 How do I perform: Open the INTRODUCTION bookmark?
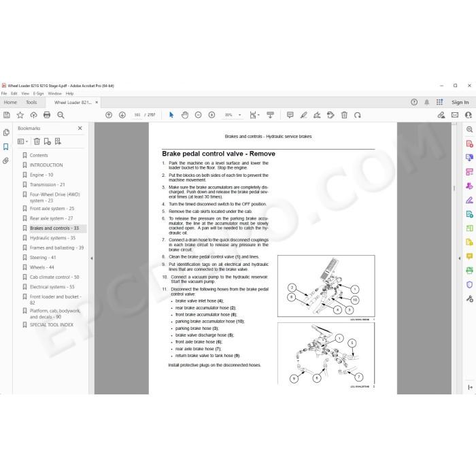point(46,165)
